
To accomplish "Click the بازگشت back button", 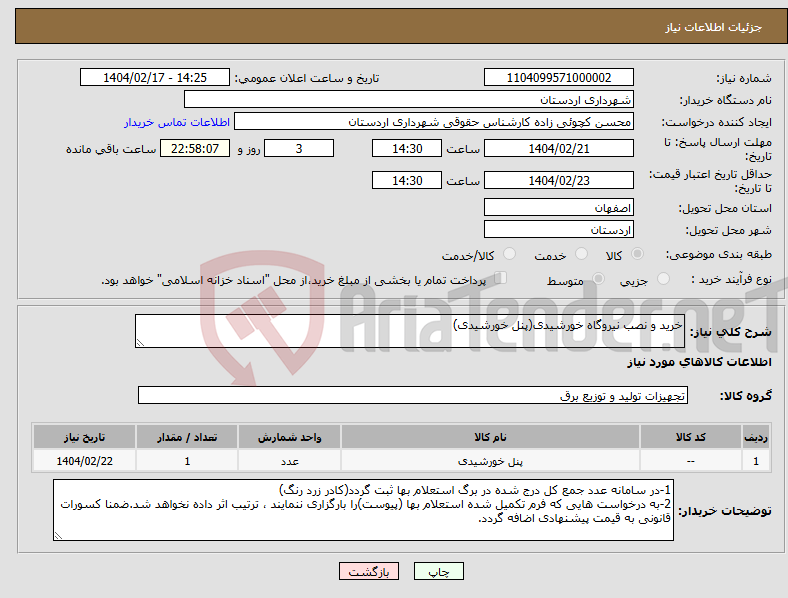I will (x=369, y=571).
